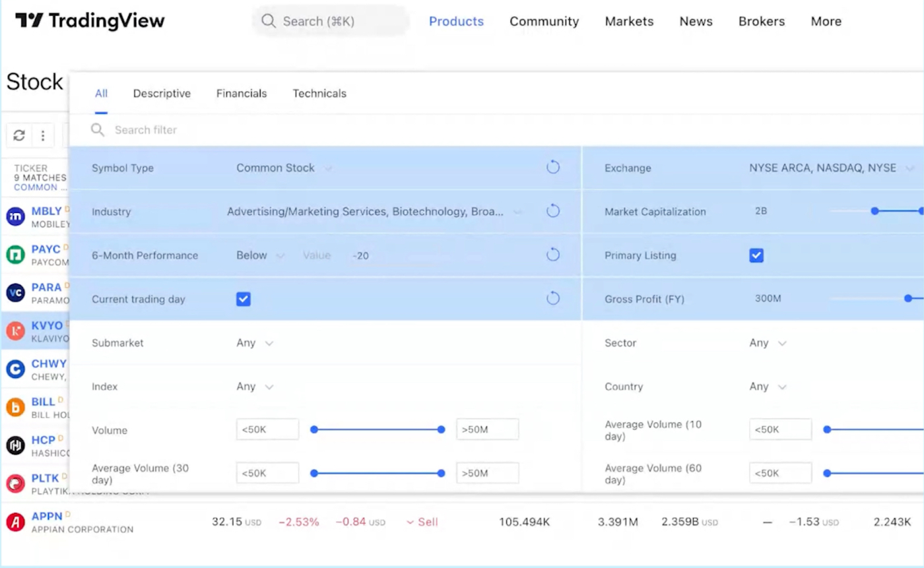This screenshot has width=924, height=568.
Task: Switch to the Technicals filter tab
Action: tap(319, 94)
